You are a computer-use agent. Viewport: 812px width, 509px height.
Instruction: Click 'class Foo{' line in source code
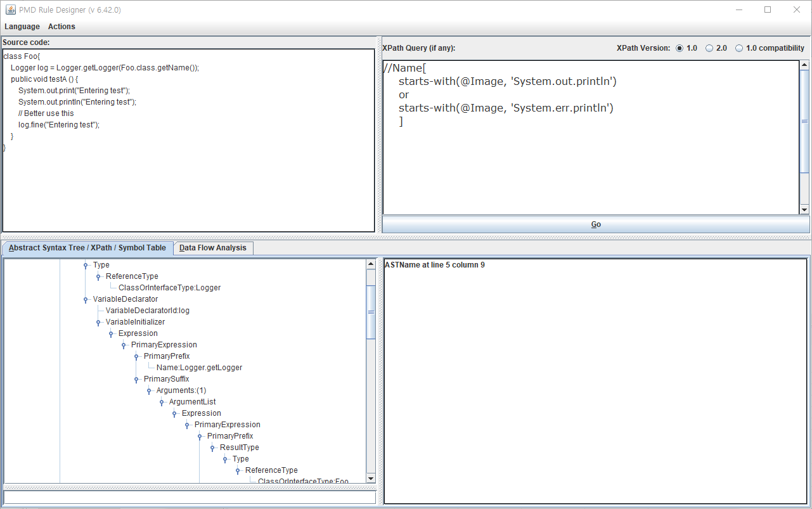22,56
